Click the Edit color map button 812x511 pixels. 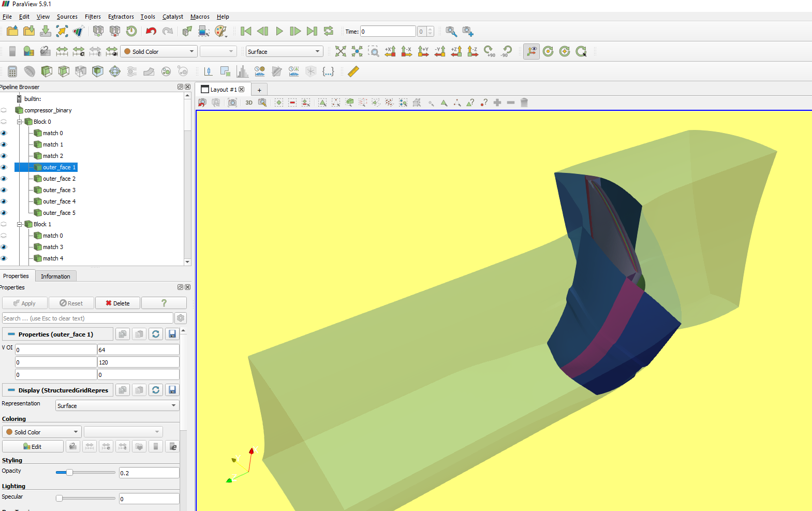[33, 446]
